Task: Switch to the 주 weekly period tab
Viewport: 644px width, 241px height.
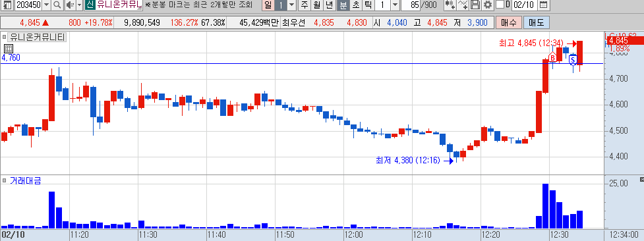Action: click(x=305, y=5)
